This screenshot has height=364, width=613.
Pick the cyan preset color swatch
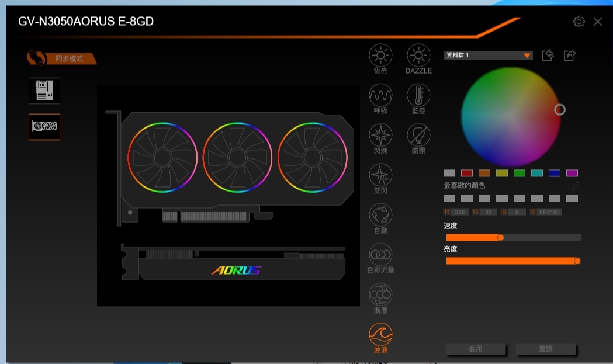click(537, 173)
